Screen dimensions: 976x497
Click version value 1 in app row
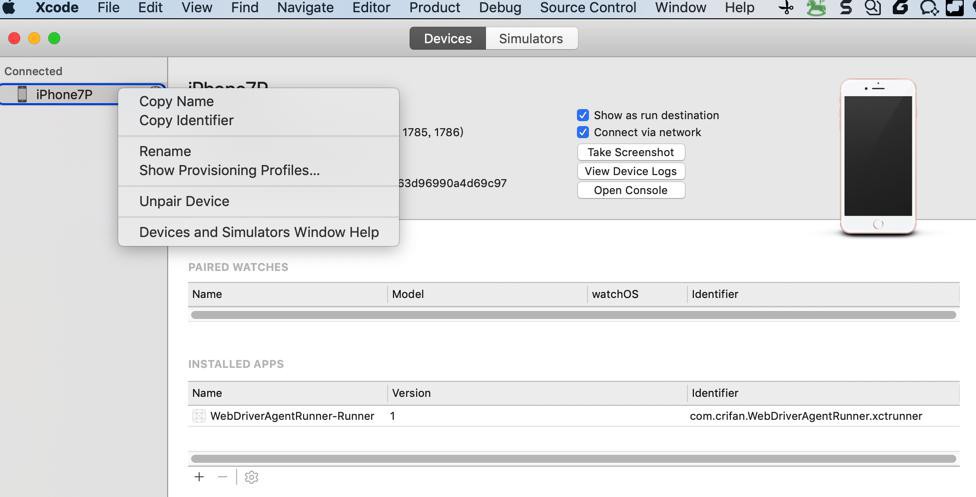click(x=393, y=416)
